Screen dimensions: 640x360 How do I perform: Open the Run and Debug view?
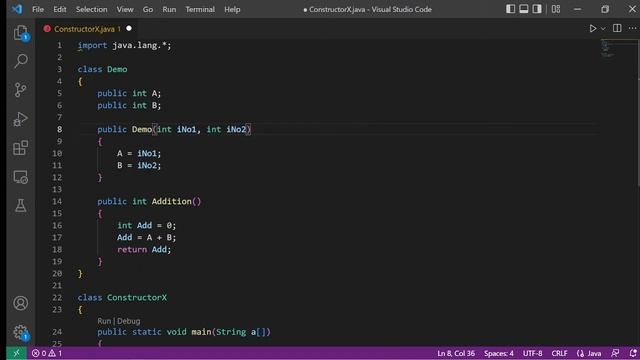click(x=20, y=119)
